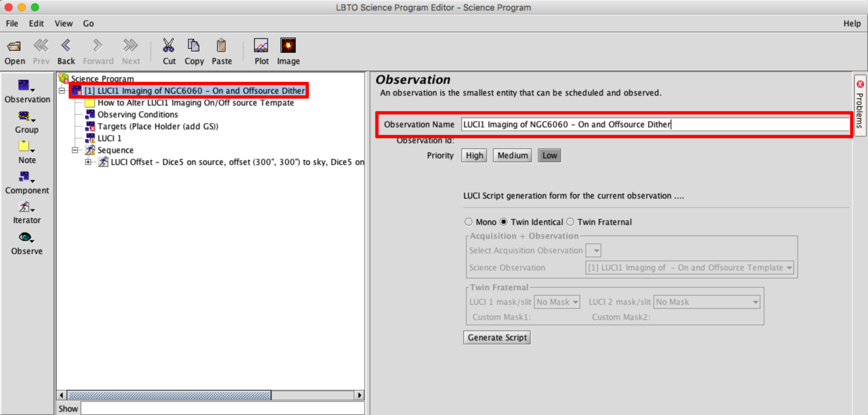Click the tree scrollbar right arrow

tap(359, 395)
